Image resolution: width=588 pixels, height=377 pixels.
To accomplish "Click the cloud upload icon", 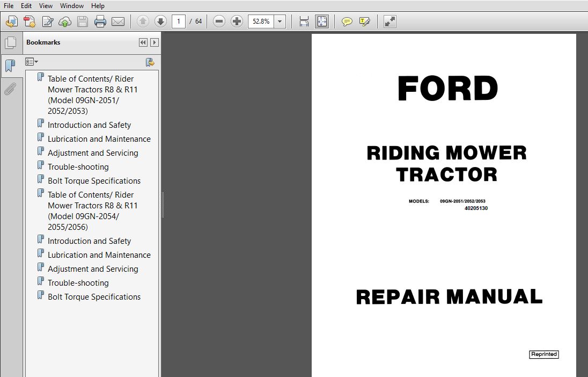I will tap(65, 21).
